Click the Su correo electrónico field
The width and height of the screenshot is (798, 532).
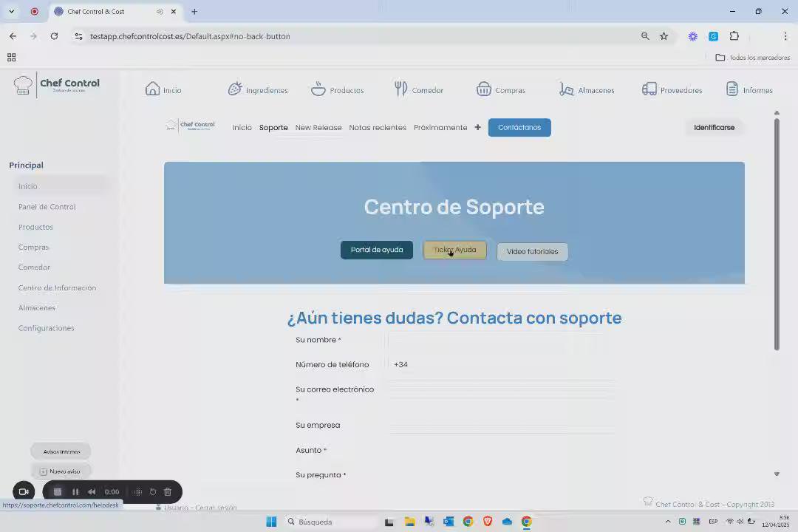click(x=501, y=390)
